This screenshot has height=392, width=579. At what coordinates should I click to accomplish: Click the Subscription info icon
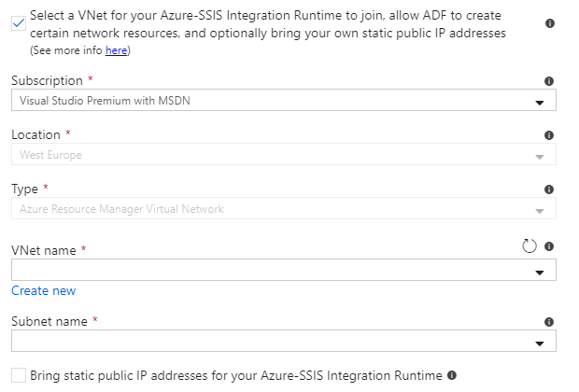549,81
